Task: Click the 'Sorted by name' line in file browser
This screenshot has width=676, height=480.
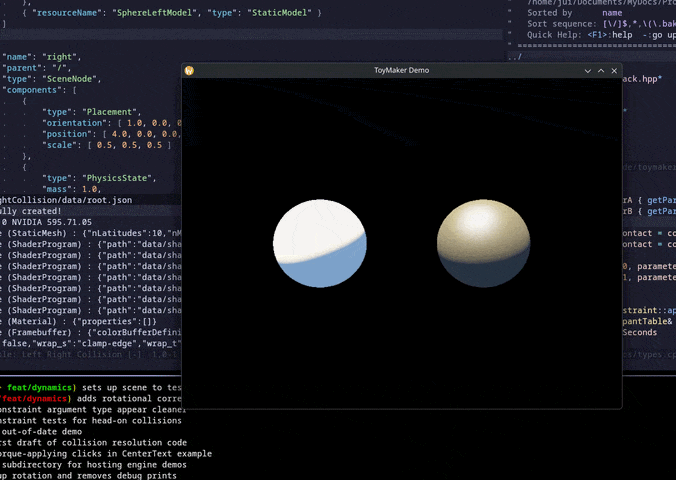Action: pyautogui.click(x=575, y=13)
